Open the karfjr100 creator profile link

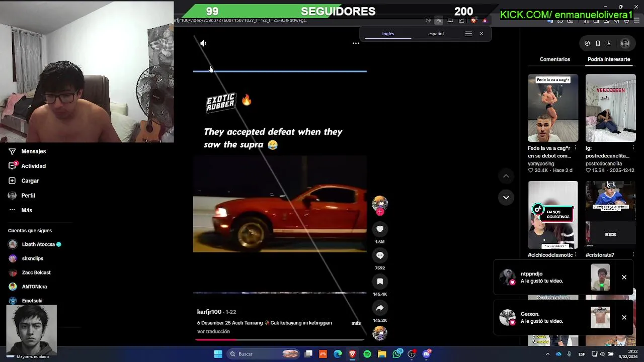pyautogui.click(x=209, y=312)
